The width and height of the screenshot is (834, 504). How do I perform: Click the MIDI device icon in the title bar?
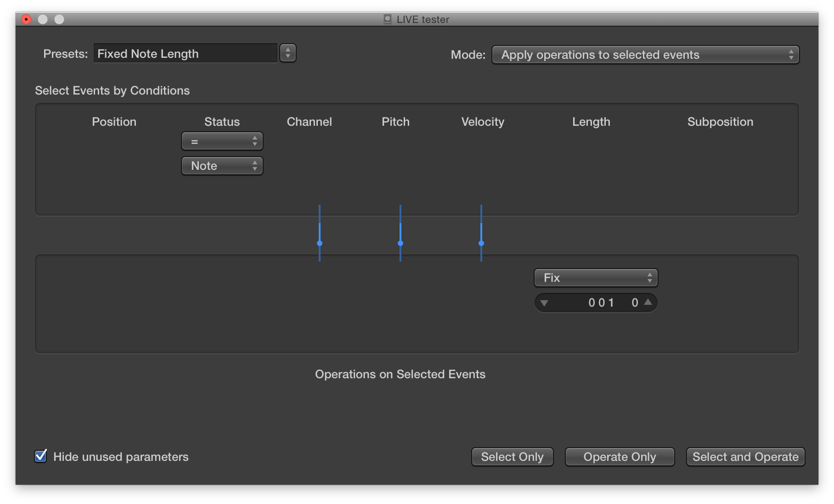[x=387, y=19]
